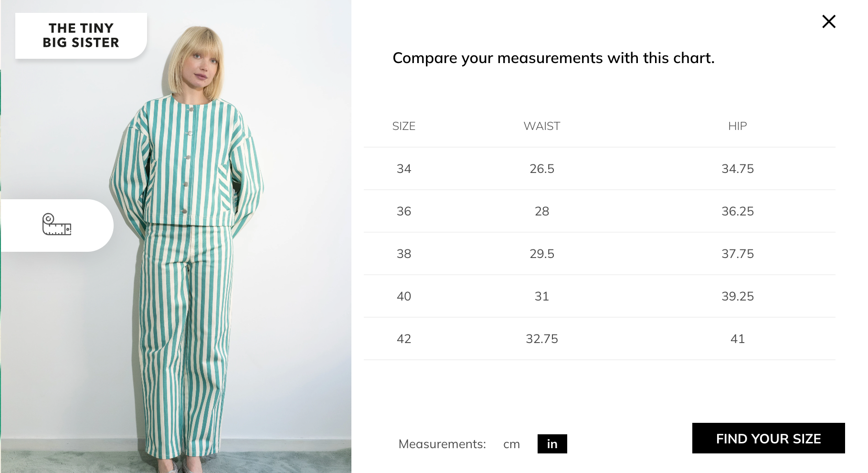Select size 36 row
The image size is (868, 473).
(x=404, y=211)
